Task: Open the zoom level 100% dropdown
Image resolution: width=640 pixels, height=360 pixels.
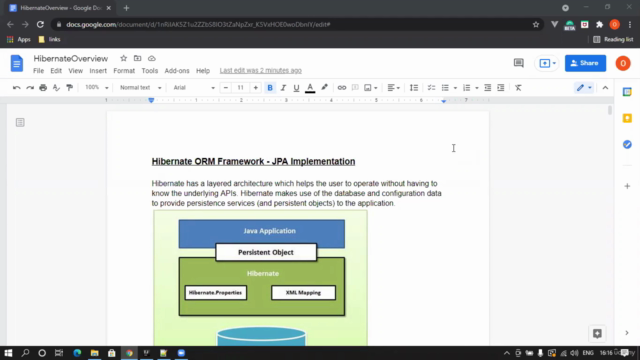Action: (x=96, y=87)
